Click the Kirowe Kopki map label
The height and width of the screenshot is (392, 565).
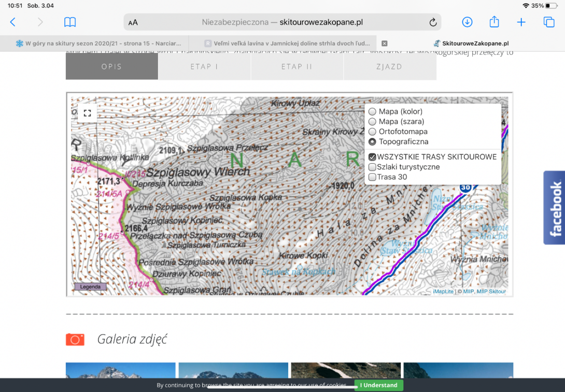click(x=303, y=256)
